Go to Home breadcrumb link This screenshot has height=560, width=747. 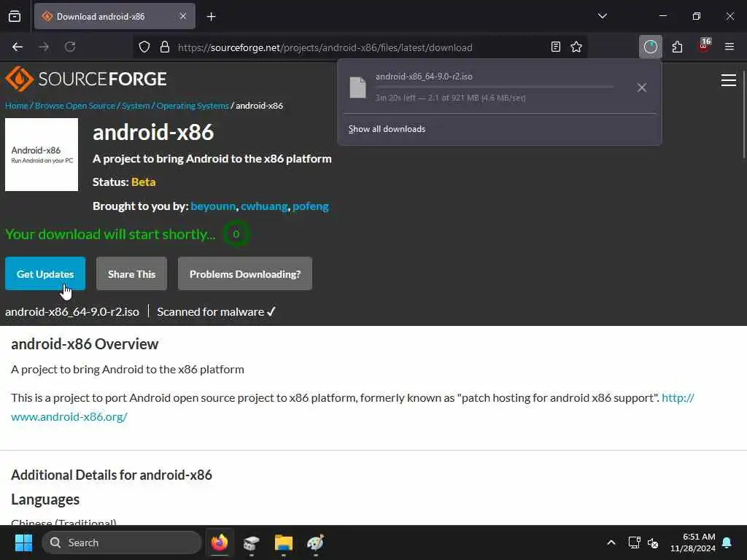point(17,106)
